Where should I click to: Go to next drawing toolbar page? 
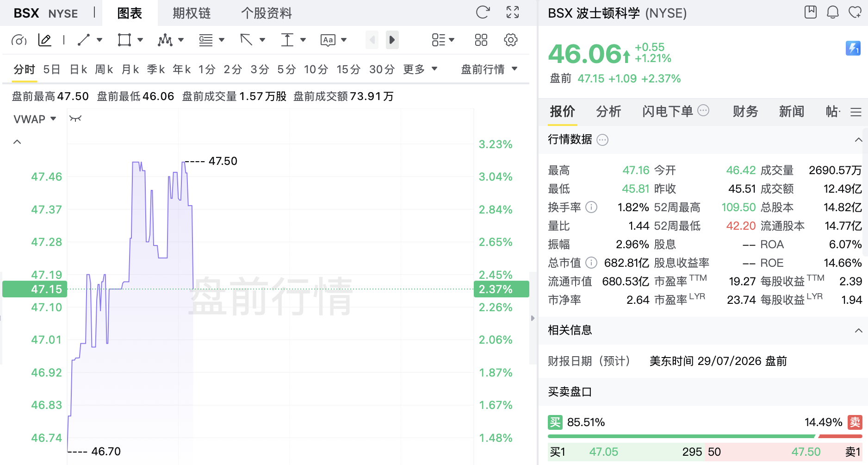coord(392,40)
